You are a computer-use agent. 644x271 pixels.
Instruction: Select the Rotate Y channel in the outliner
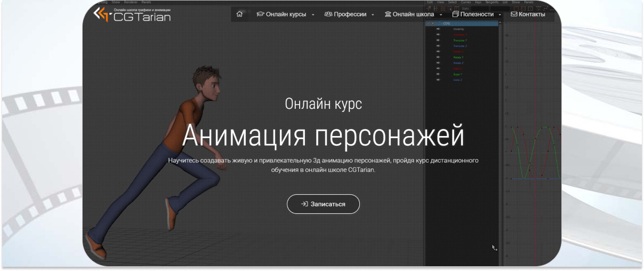[x=458, y=57]
